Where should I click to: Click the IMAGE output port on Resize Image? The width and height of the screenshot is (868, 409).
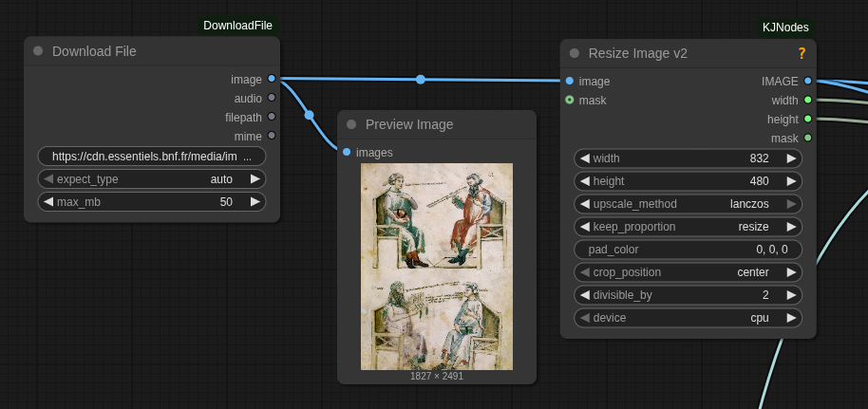pos(807,82)
